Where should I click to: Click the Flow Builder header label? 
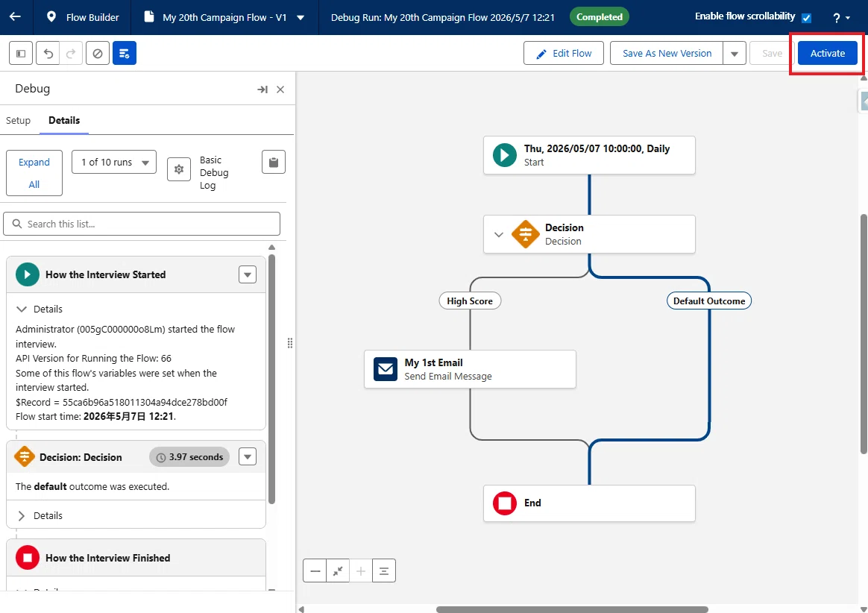coord(92,17)
